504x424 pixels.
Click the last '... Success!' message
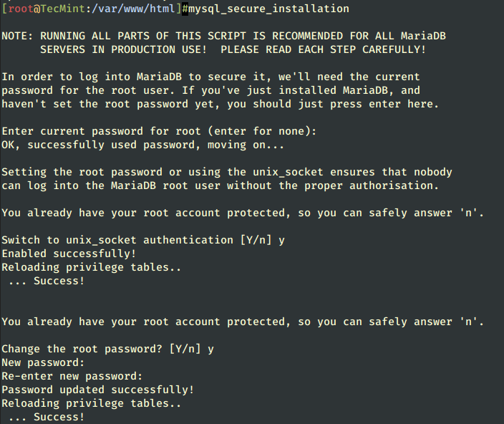(47, 417)
